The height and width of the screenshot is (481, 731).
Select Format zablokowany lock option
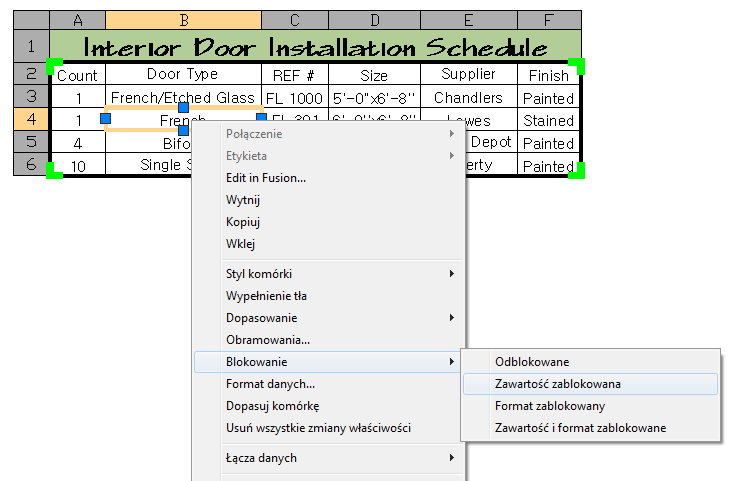(x=549, y=406)
